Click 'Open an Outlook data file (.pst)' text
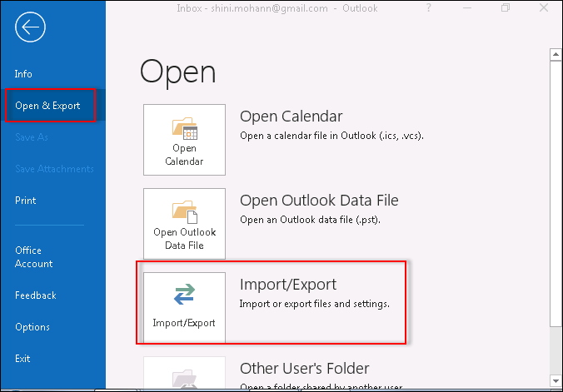 point(310,220)
